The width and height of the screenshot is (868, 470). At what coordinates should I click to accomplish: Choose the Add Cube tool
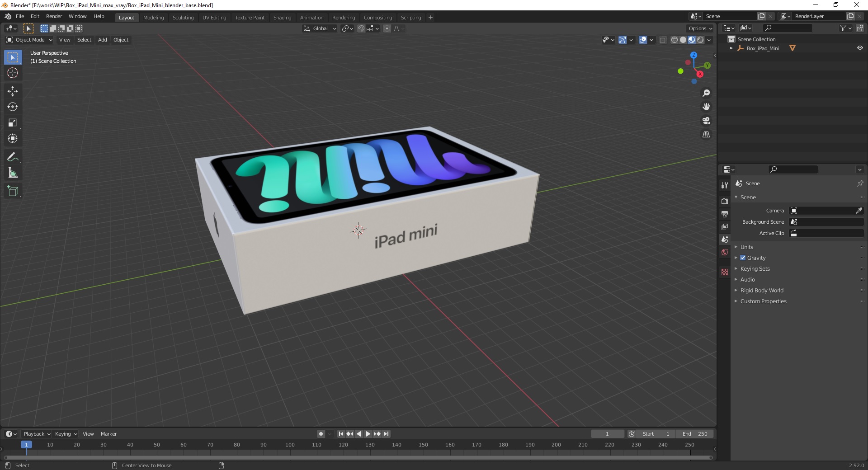(13, 191)
